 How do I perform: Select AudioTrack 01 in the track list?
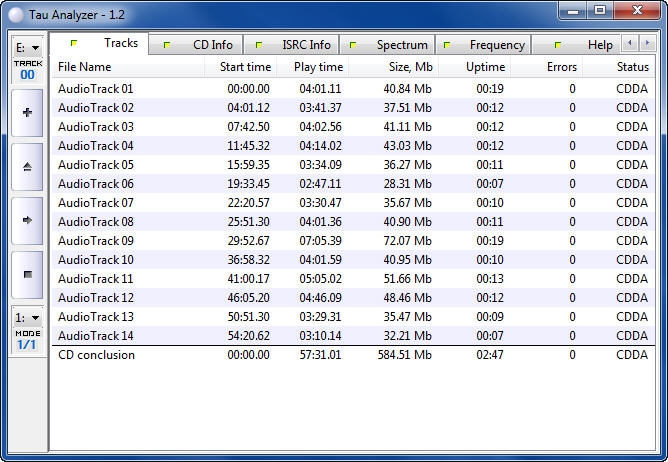[96, 89]
